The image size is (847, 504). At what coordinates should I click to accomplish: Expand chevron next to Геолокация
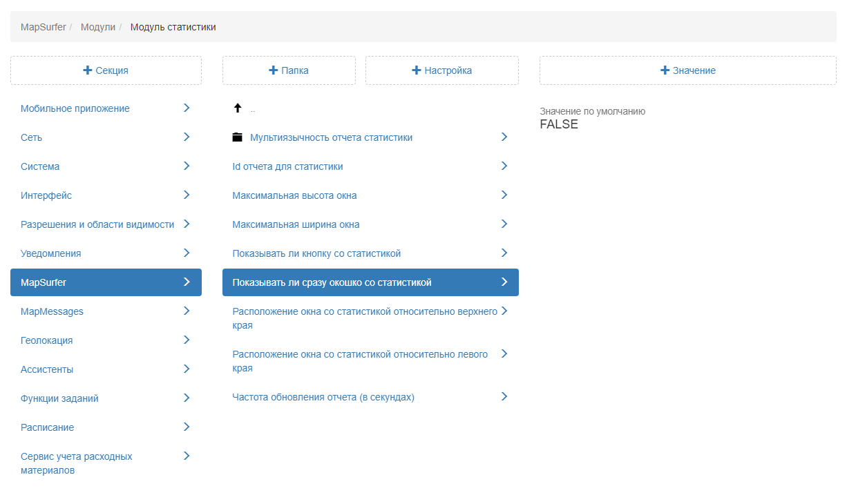point(187,340)
